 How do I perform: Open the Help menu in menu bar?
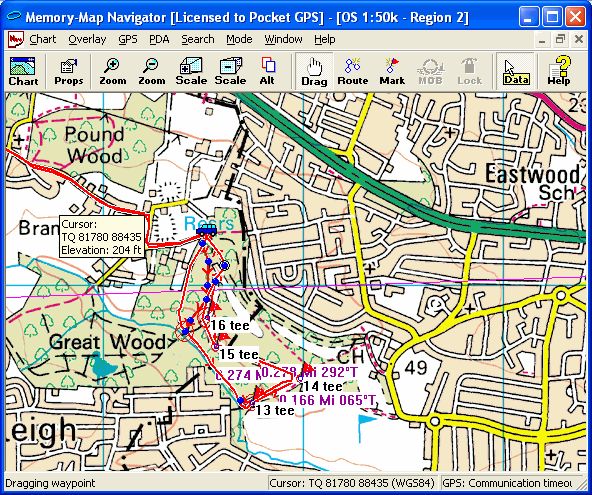(x=324, y=39)
